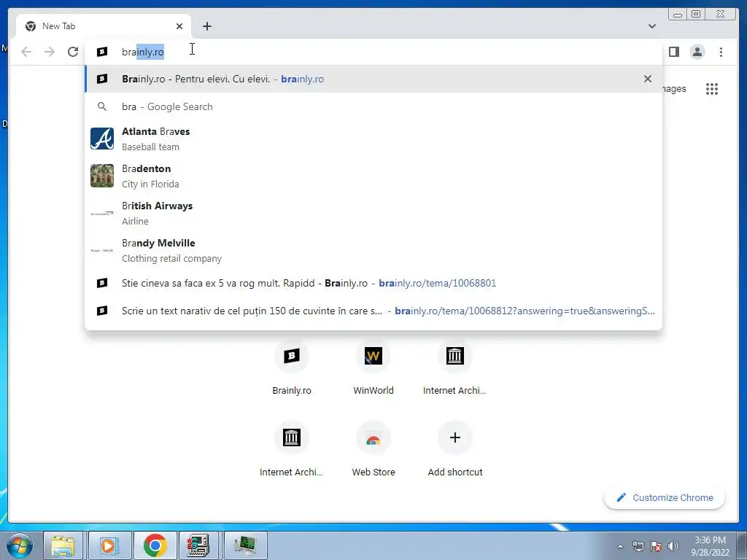Click the Atlanta Braves logo thumbnail

(102, 139)
